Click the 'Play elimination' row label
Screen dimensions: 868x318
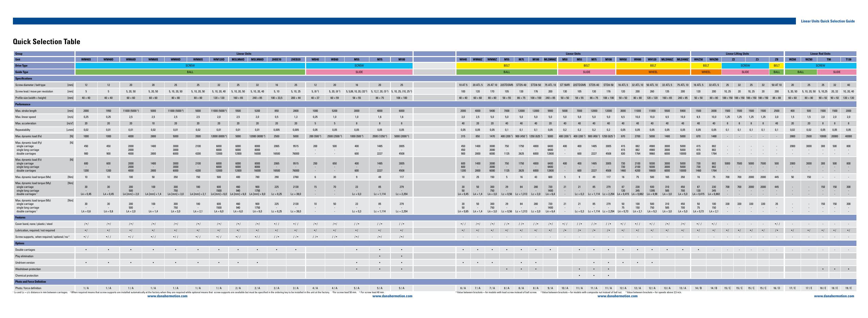pos(24,256)
